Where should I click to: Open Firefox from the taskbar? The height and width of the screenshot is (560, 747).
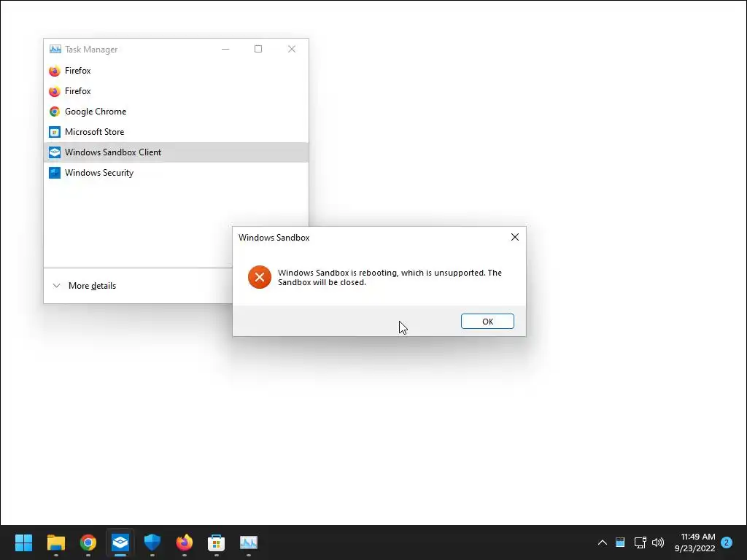[185, 542]
